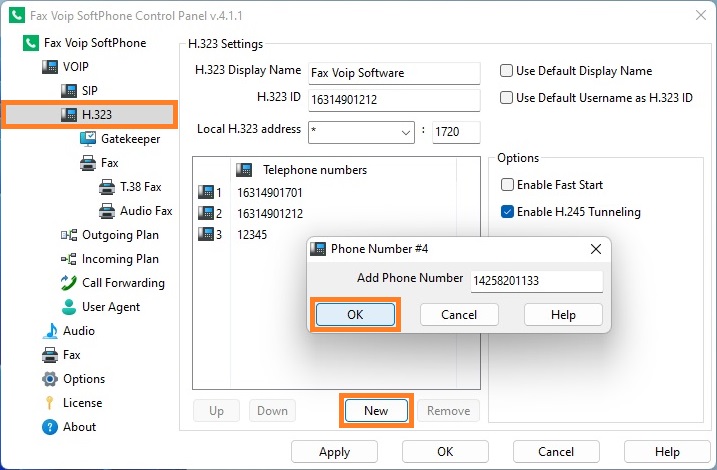Click the Telephone numbers header icon
Viewport: 717px width, 470px height.
coord(244,170)
